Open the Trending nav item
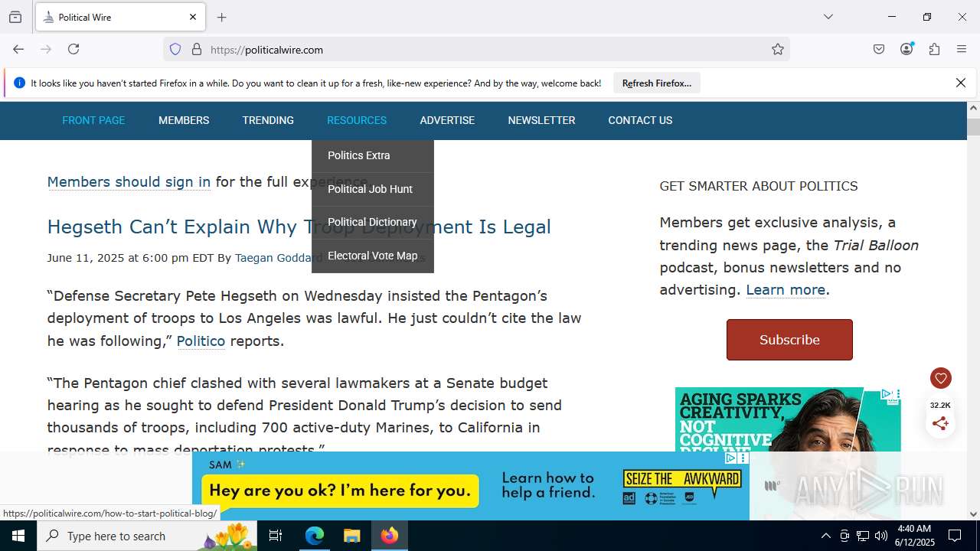980x551 pixels. click(268, 120)
